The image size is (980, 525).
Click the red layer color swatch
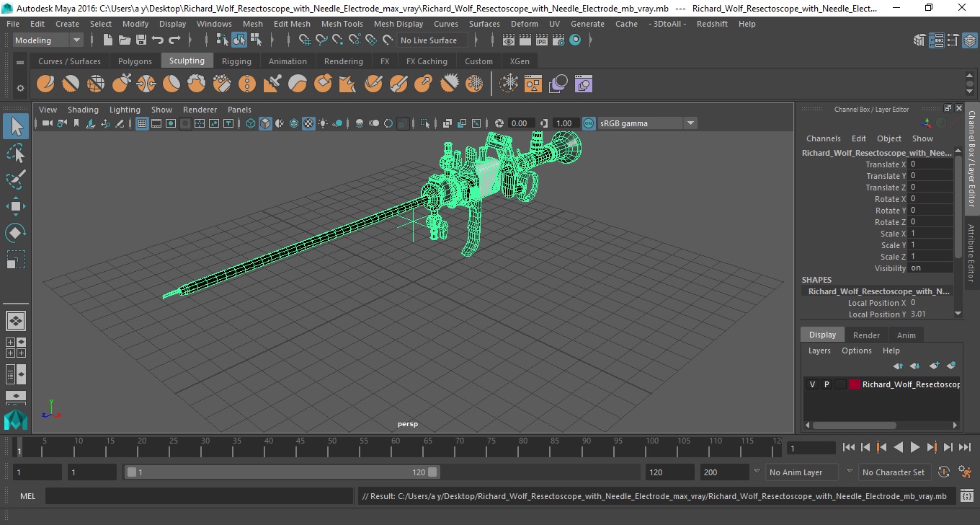(x=854, y=384)
